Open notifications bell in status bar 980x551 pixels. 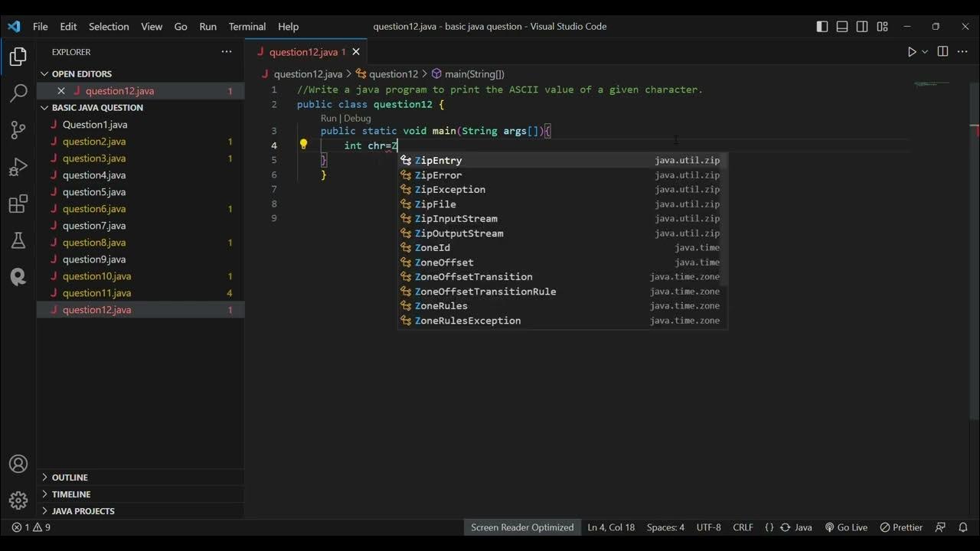[963, 527]
